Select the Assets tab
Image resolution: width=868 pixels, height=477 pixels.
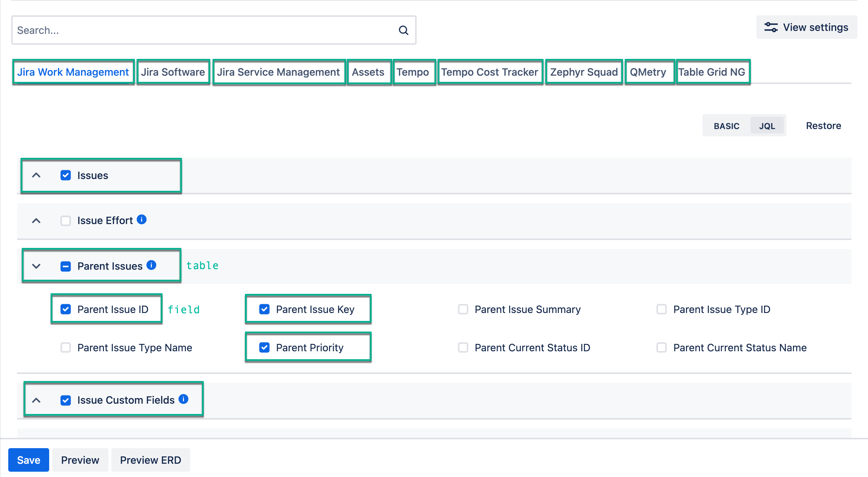click(368, 72)
